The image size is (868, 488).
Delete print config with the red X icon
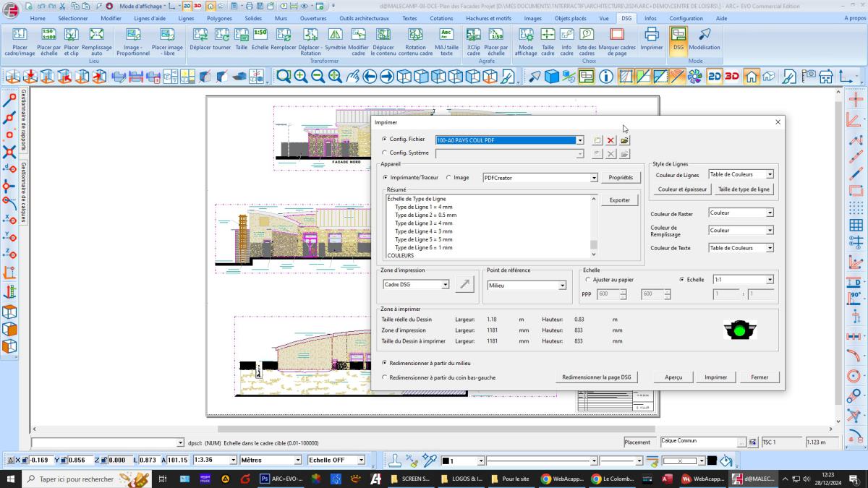(610, 140)
